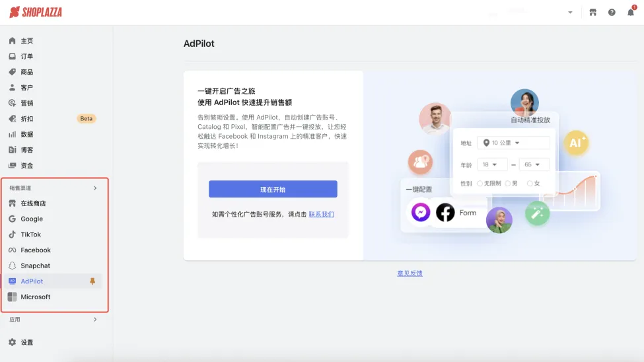Go to 订单 in the sidebar
This screenshot has width=644, height=362.
pos(27,56)
